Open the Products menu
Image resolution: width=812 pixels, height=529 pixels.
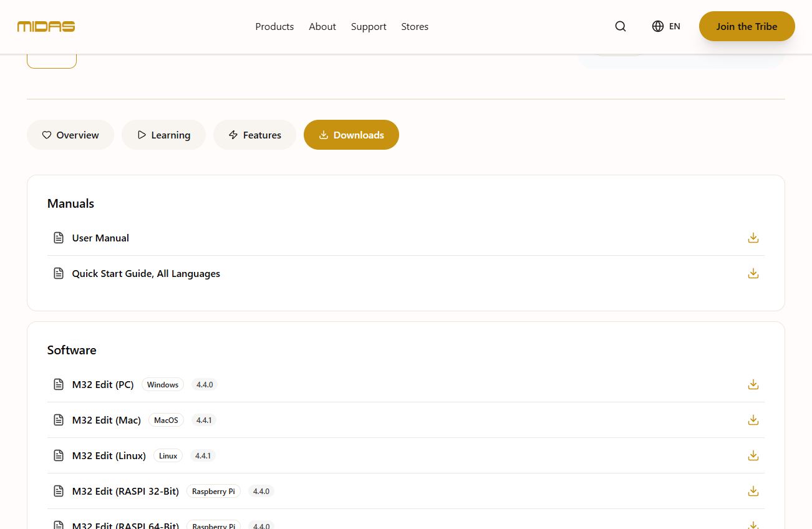pos(274,26)
